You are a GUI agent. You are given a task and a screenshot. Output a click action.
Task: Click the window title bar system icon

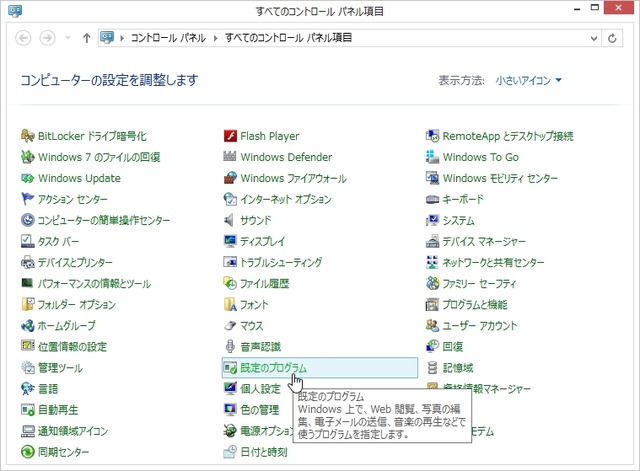click(15, 11)
